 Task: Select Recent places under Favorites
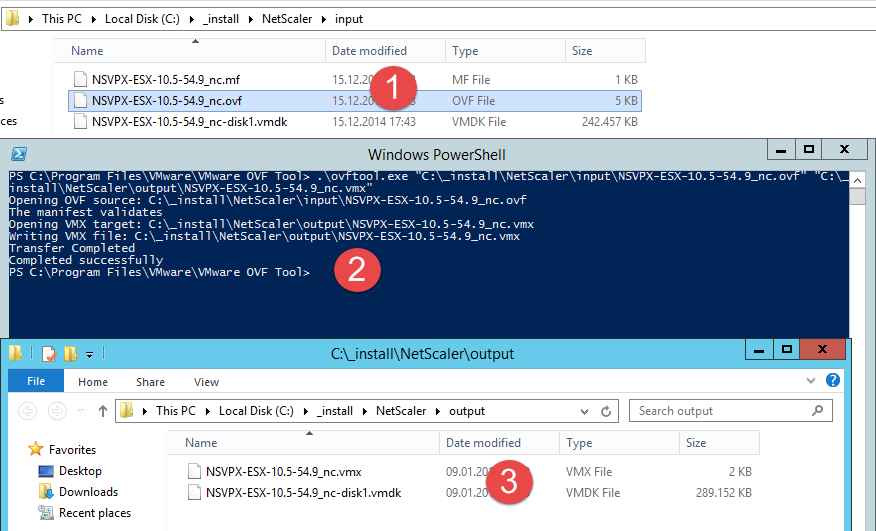click(x=95, y=513)
